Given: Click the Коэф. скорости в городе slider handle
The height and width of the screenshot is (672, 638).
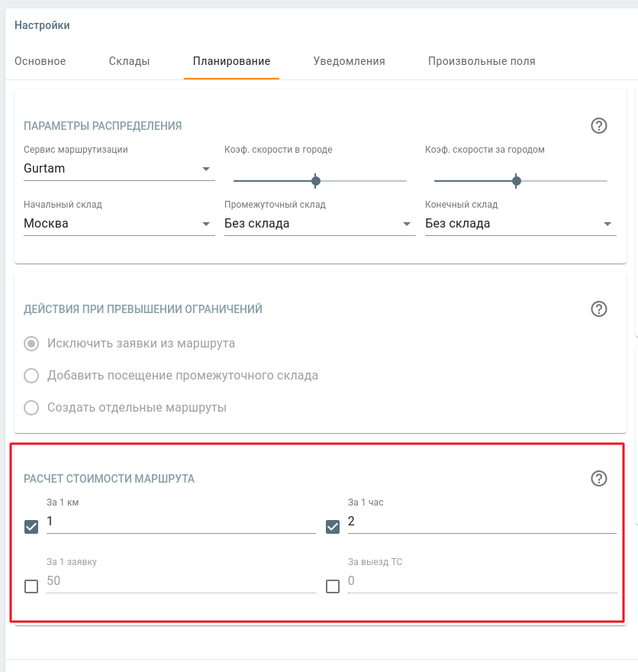Looking at the screenshot, I should coord(316,181).
